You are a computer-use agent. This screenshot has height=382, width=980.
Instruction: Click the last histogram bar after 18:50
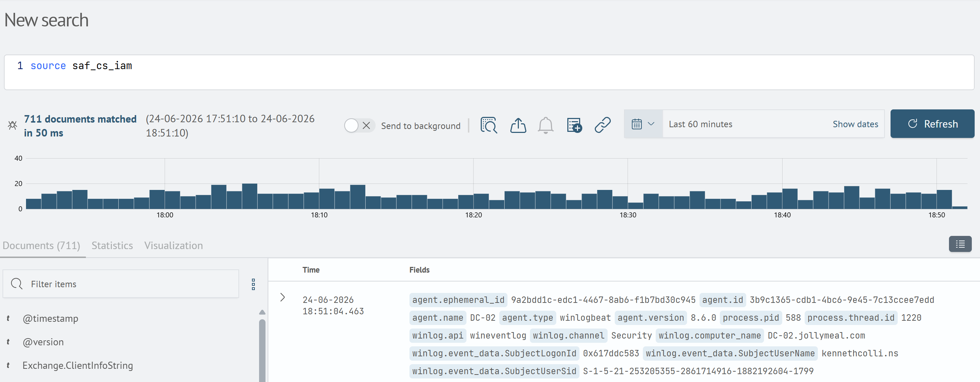(959, 207)
